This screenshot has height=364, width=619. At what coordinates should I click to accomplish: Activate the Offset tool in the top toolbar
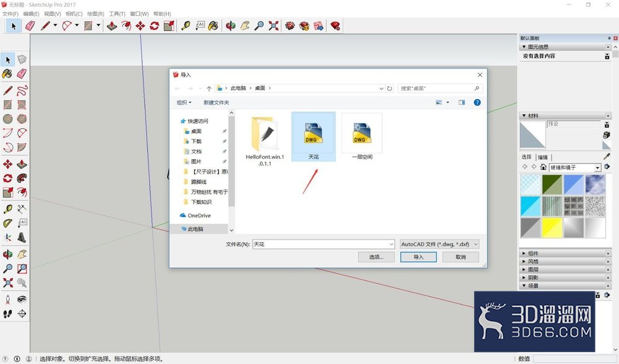(x=126, y=26)
